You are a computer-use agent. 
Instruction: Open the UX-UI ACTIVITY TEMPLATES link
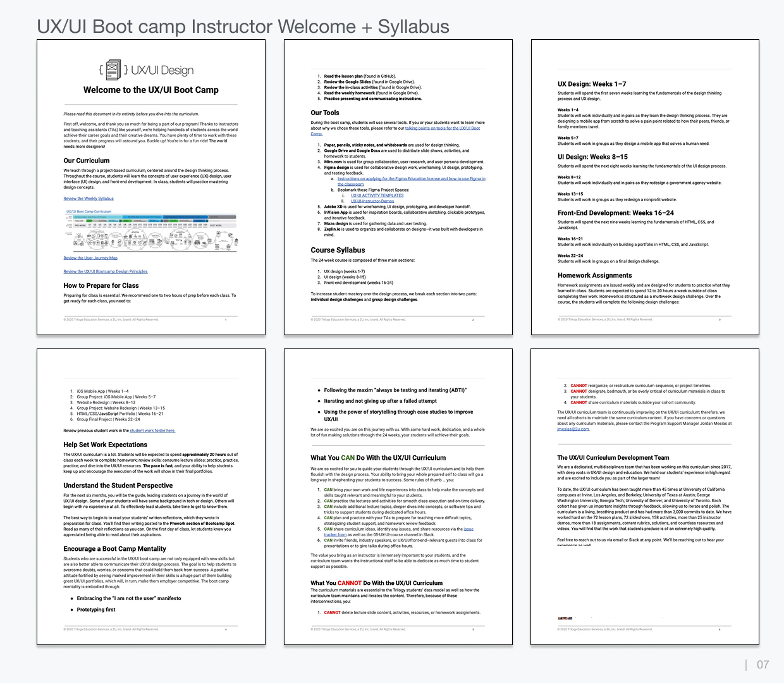point(377,195)
